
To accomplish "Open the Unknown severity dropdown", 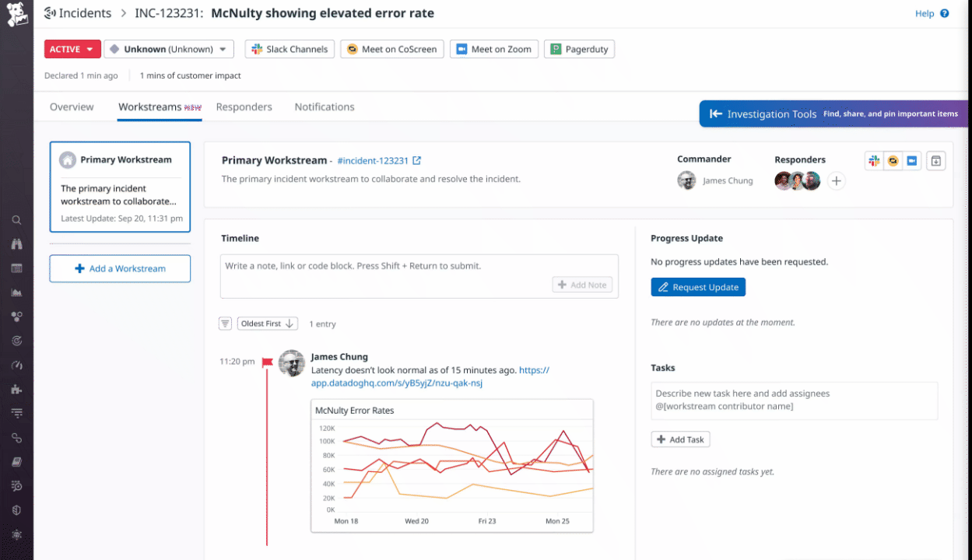I will 169,49.
